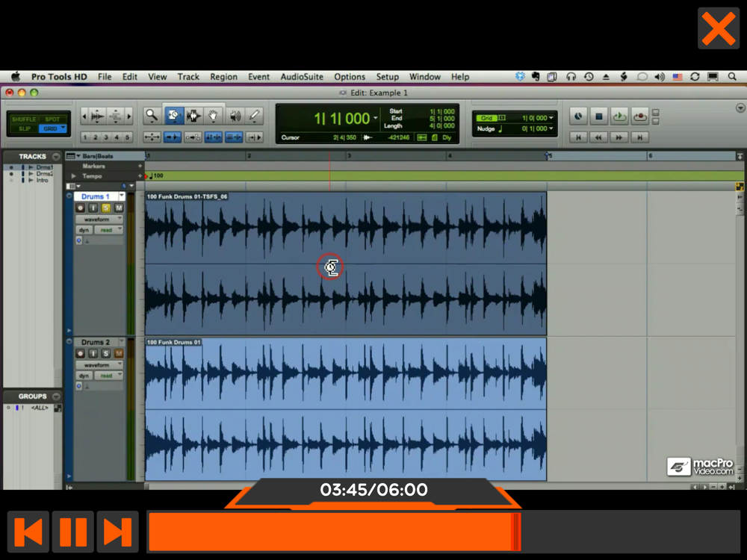Image resolution: width=747 pixels, height=560 pixels.
Task: Record-enable the Drums 1 track
Action: click(80, 208)
